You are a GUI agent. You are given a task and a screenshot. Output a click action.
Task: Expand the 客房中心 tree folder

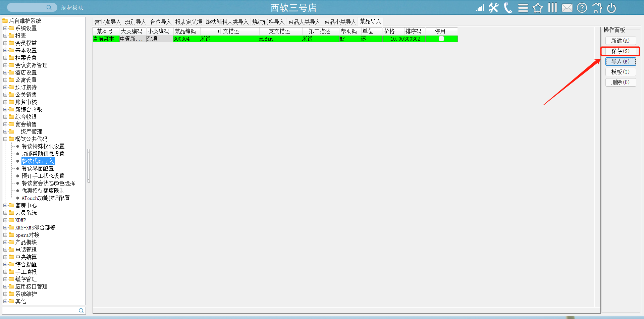click(5, 205)
